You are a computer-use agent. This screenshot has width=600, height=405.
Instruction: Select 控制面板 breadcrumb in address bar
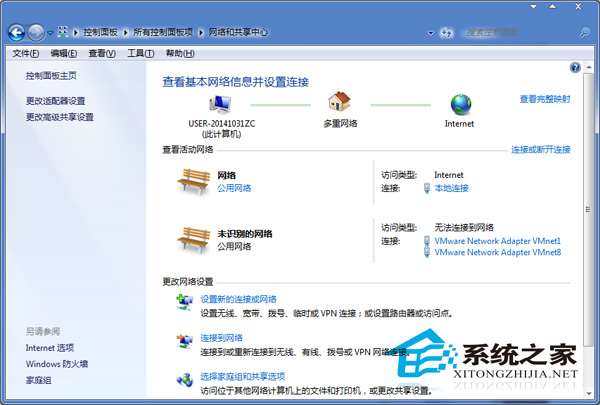pos(100,33)
